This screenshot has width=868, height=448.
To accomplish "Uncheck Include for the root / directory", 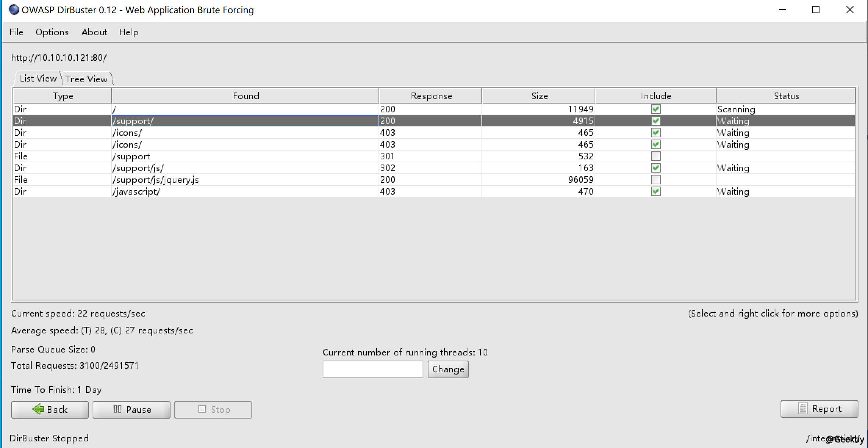I will point(656,109).
